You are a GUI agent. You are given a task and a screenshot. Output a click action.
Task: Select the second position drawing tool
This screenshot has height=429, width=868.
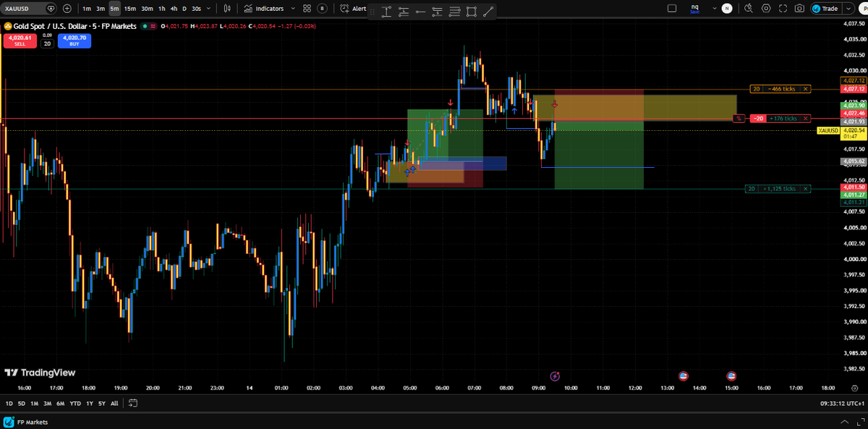(x=404, y=11)
